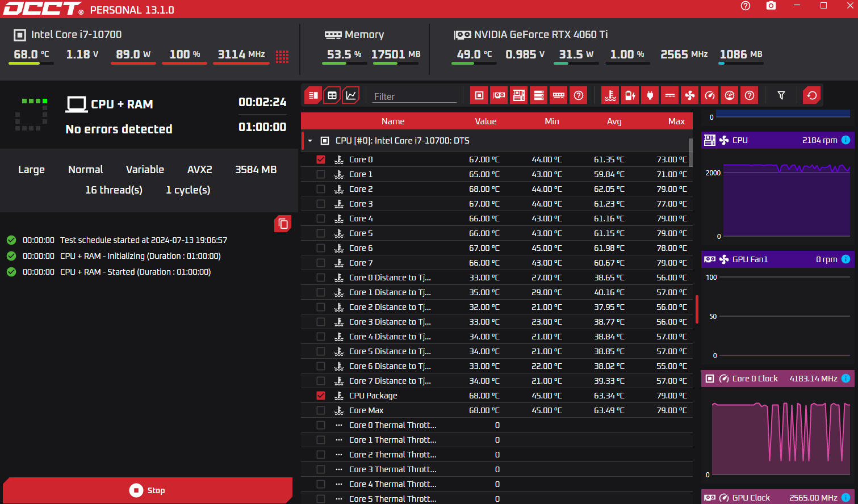Select the Core 6 row name
The height and width of the screenshot is (504, 858).
pyautogui.click(x=361, y=248)
